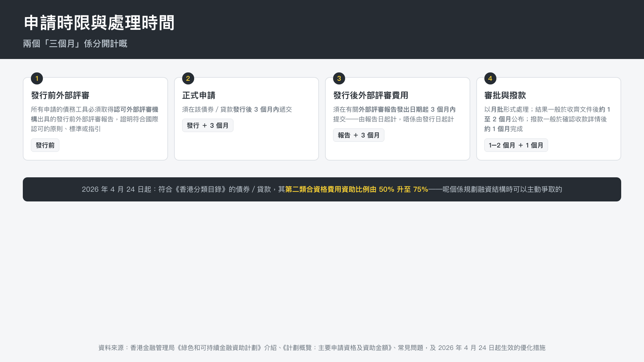Click the 資料來源 footer line
The width and height of the screenshot is (644, 362).
point(322,348)
